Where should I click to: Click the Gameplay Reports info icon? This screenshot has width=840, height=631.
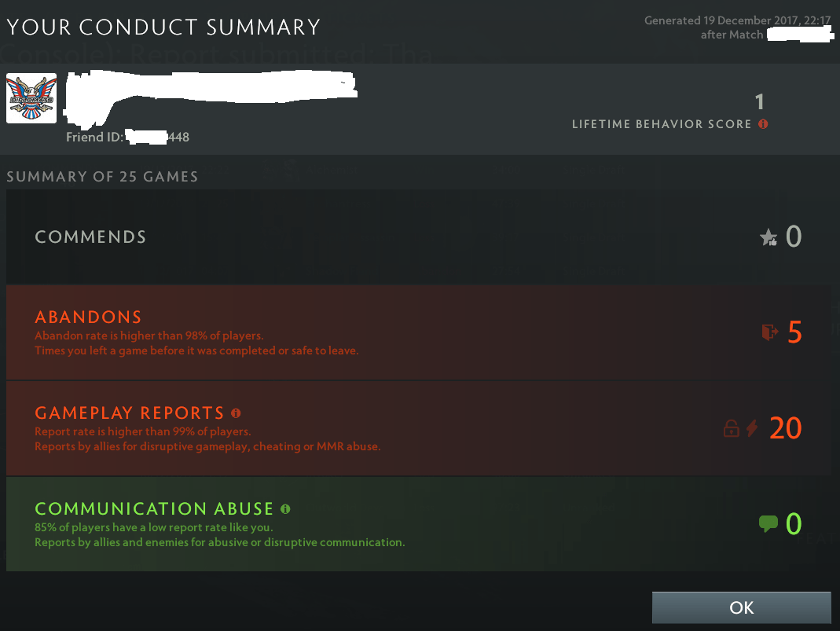pyautogui.click(x=236, y=413)
